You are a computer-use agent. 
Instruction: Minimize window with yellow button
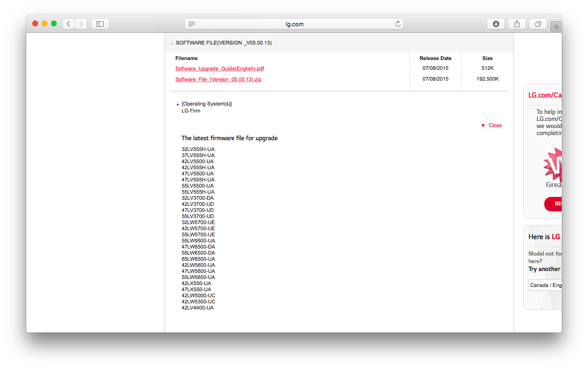tap(45, 23)
